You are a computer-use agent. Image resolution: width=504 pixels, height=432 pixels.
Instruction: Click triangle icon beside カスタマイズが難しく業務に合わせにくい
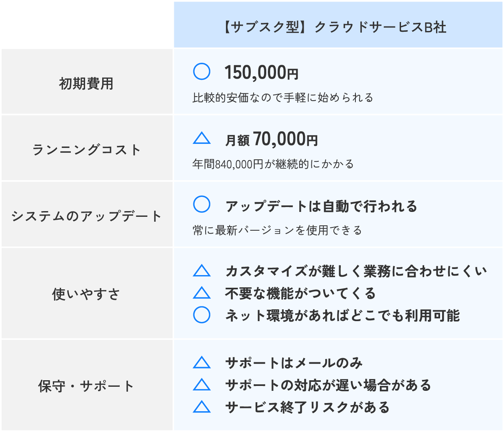click(202, 271)
